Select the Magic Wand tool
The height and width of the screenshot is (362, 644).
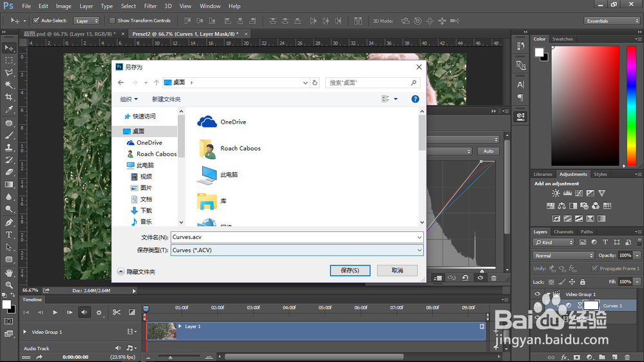tap(8, 85)
